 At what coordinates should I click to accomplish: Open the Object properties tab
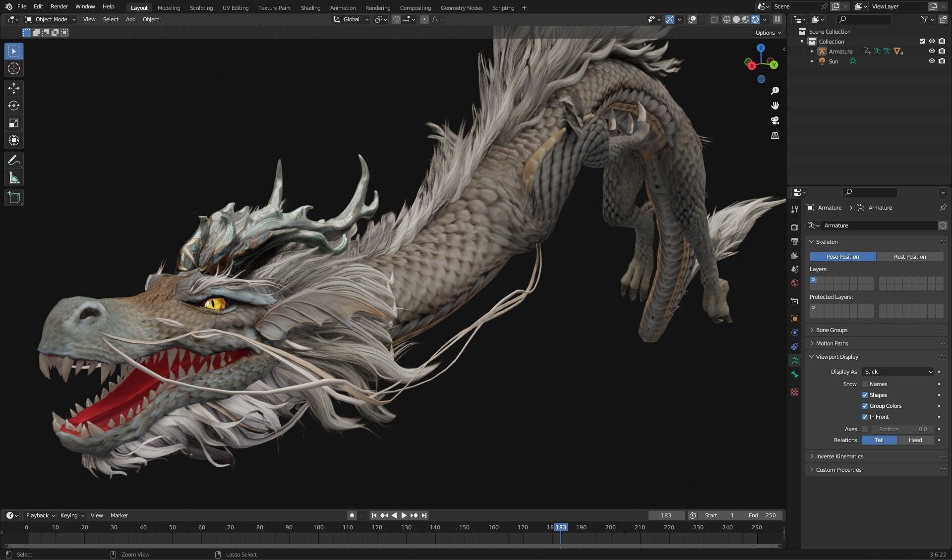tap(795, 319)
